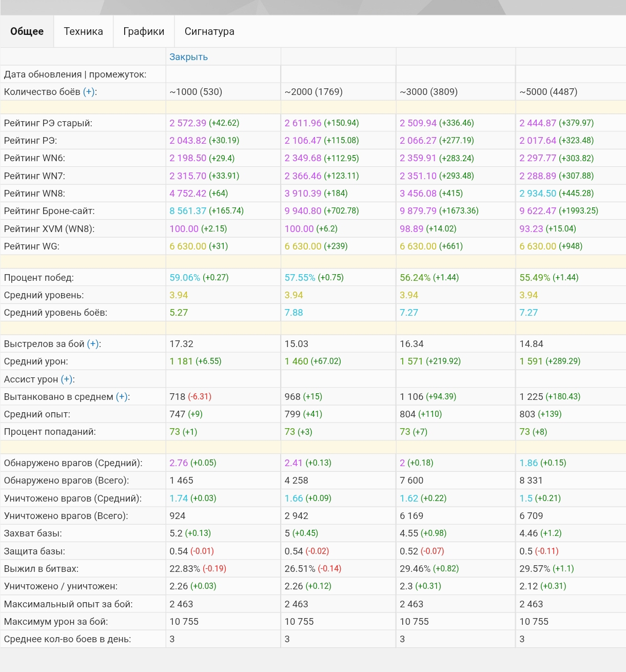
Task: Click the Дата обновления | промежуток label
Action: pyautogui.click(x=75, y=74)
